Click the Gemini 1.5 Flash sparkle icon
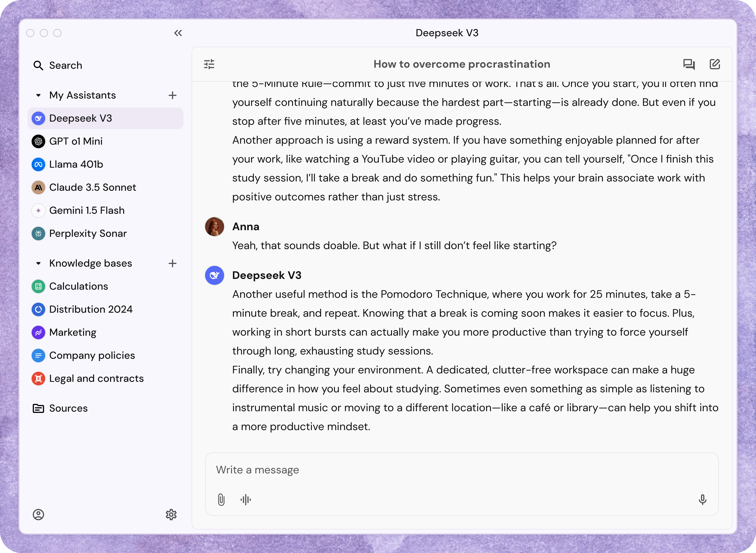The width and height of the screenshot is (756, 553). (38, 211)
